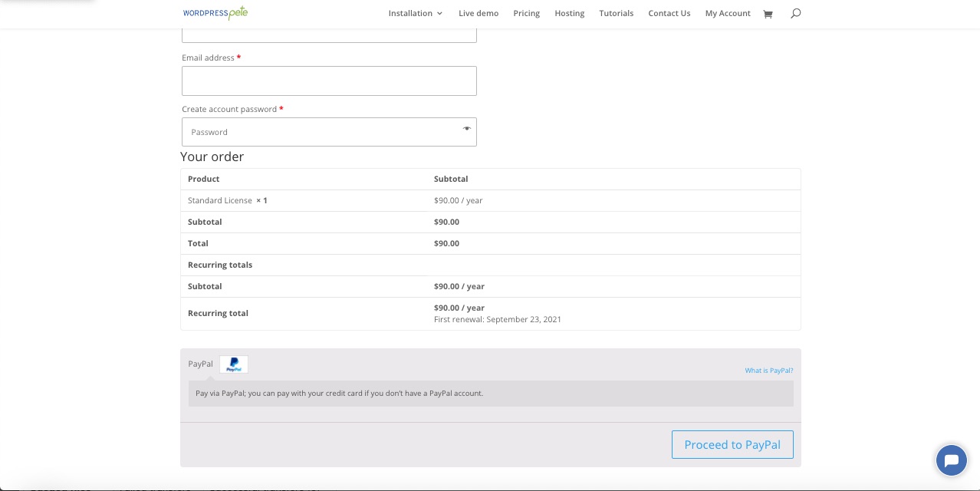The width and height of the screenshot is (980, 491).
Task: Go to the Pricing page
Action: (526, 13)
